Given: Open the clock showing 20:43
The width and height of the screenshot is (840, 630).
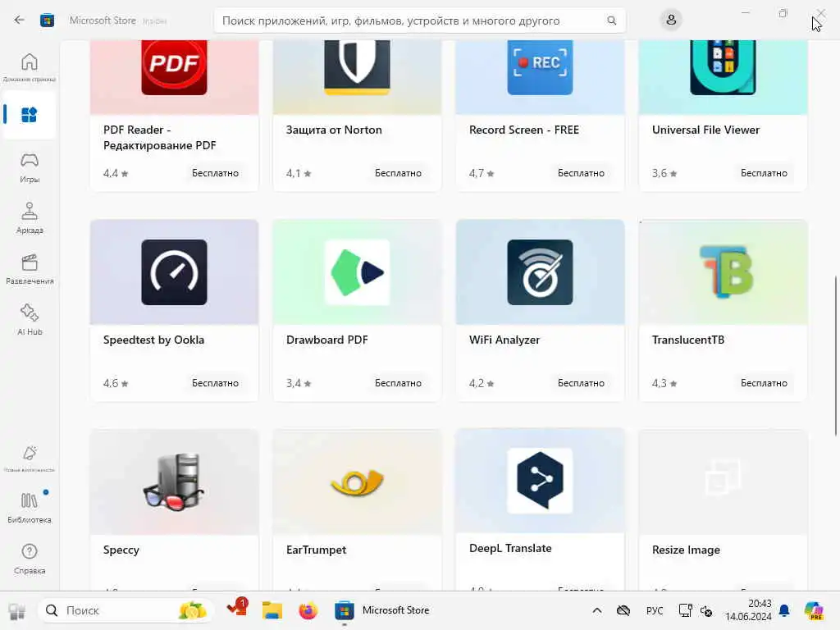Looking at the screenshot, I should tap(748, 610).
